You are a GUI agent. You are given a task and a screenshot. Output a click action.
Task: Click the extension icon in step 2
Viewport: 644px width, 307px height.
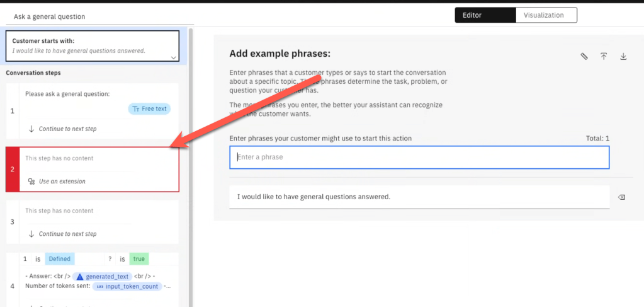pos(31,182)
